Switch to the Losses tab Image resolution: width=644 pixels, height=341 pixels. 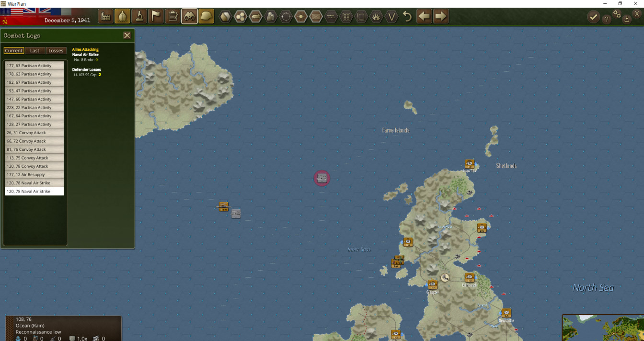pyautogui.click(x=56, y=50)
